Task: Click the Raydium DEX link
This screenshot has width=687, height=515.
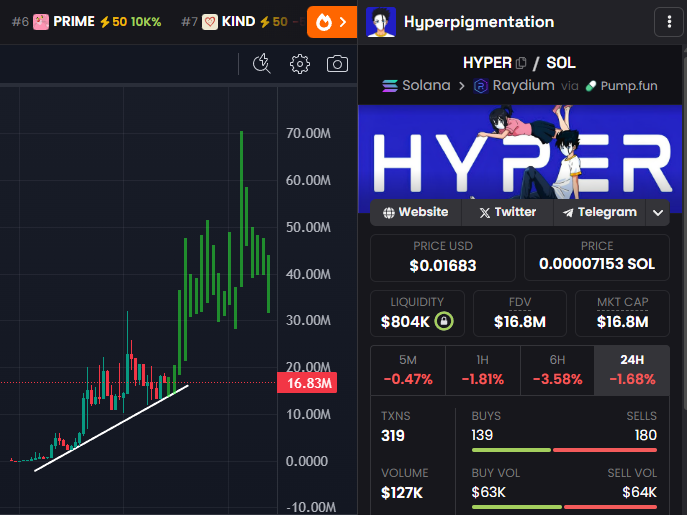Action: click(x=514, y=85)
